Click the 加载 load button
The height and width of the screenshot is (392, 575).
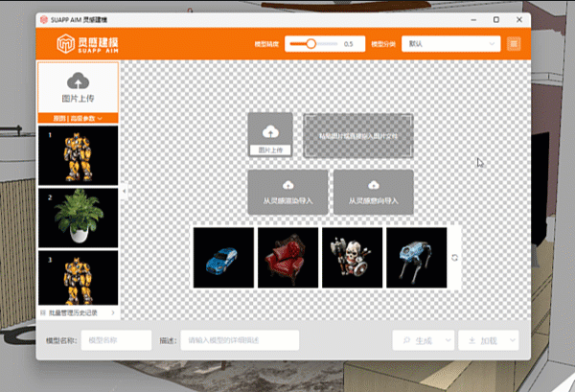[481, 340]
